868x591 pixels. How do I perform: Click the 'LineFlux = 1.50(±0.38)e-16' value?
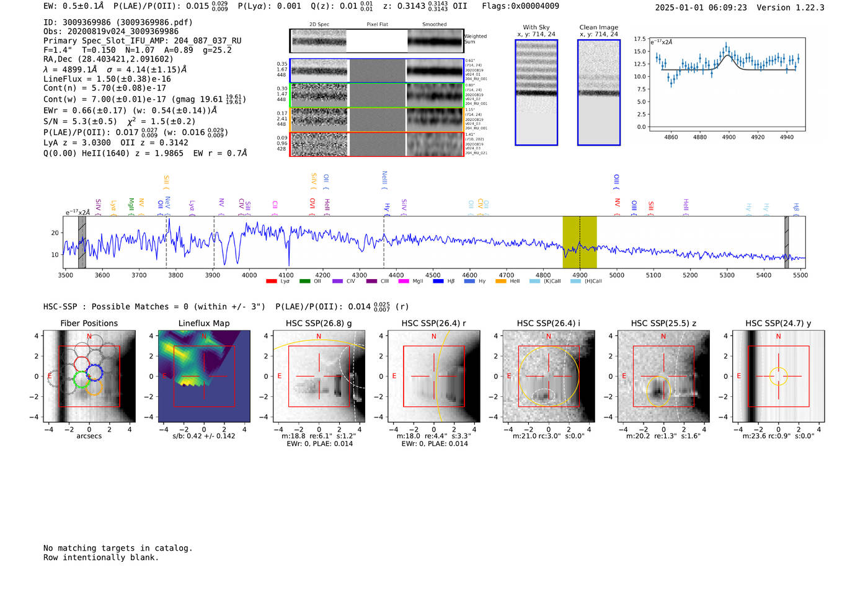tap(107, 79)
